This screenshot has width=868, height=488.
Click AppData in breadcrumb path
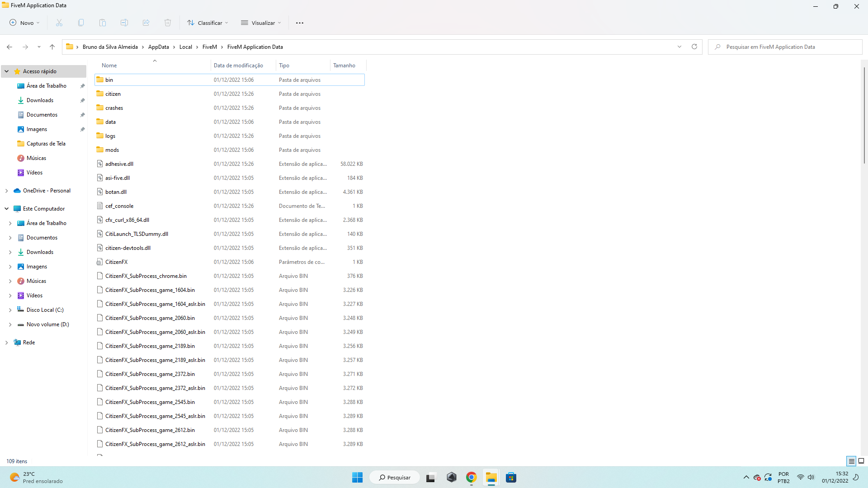(x=158, y=47)
